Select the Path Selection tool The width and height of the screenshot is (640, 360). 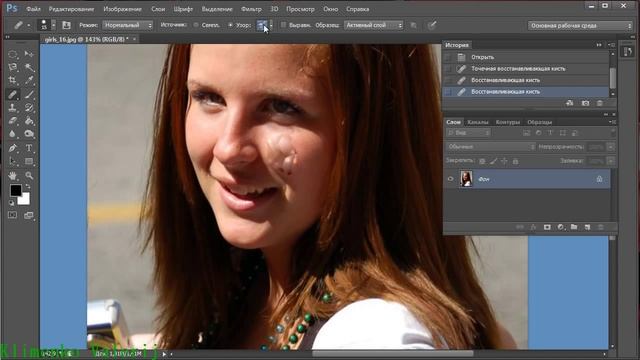pyautogui.click(x=13, y=161)
